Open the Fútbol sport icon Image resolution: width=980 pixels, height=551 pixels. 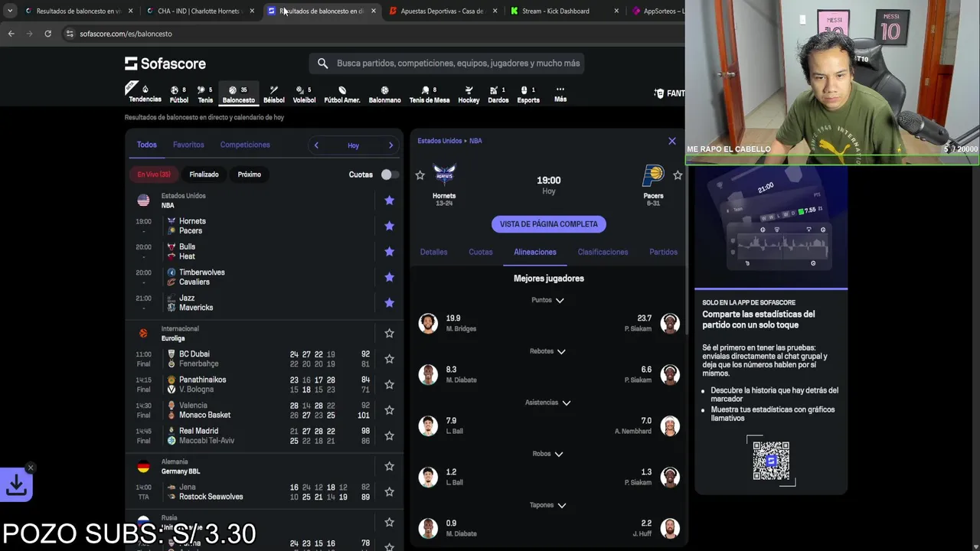point(178,94)
